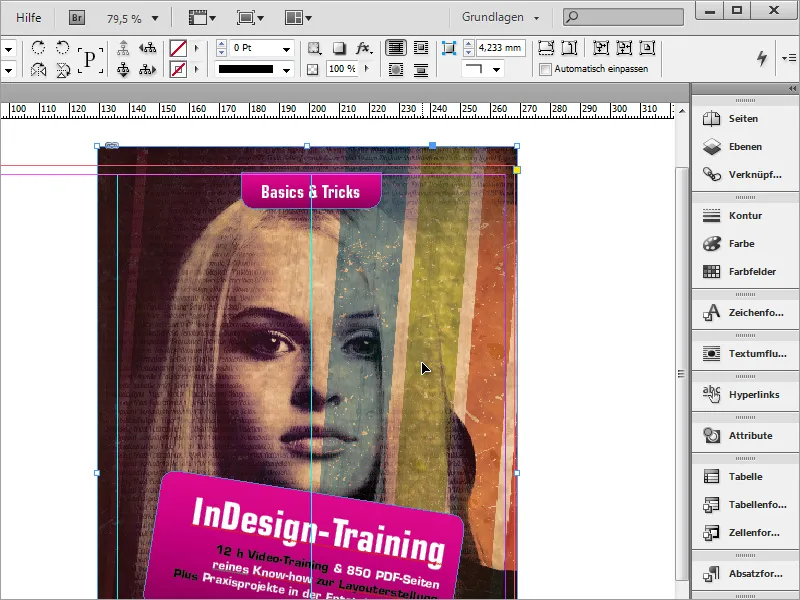
Task: Toggle no text wrap button
Action: point(396,48)
